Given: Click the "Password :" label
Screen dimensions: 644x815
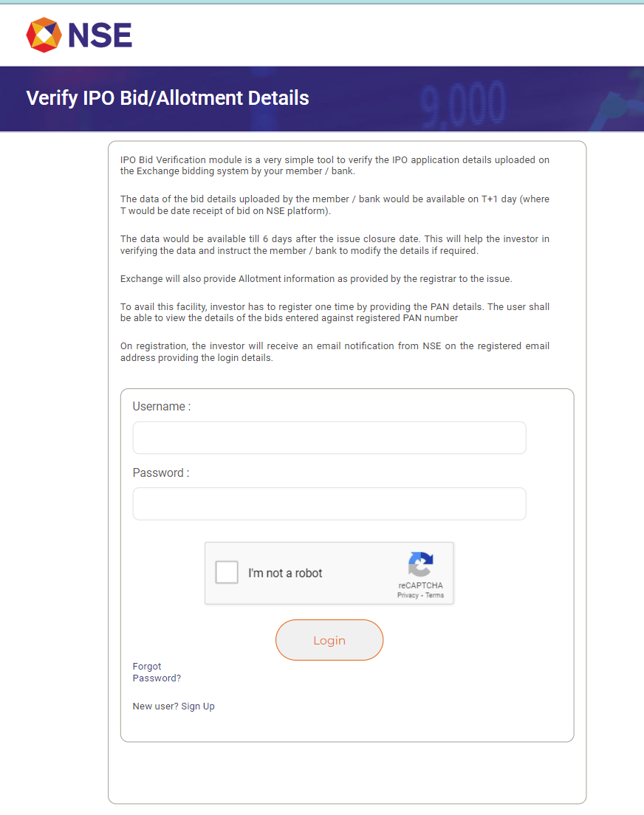Looking at the screenshot, I should click(x=161, y=473).
